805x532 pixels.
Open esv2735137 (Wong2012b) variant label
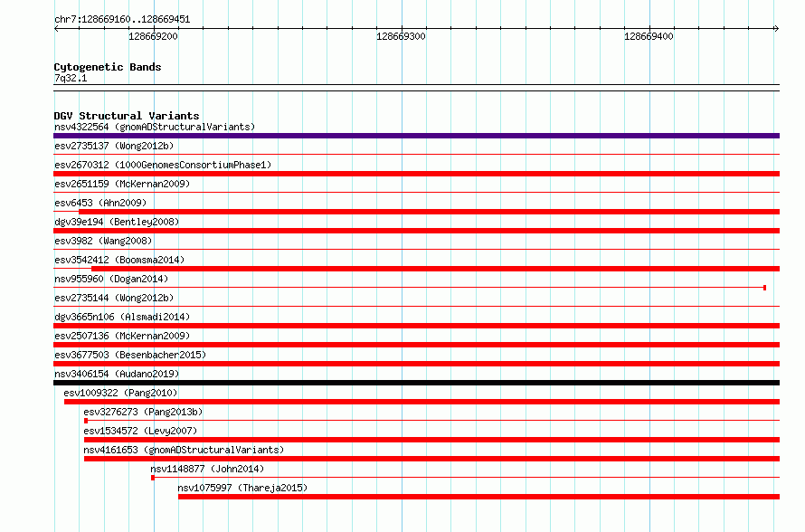point(114,146)
